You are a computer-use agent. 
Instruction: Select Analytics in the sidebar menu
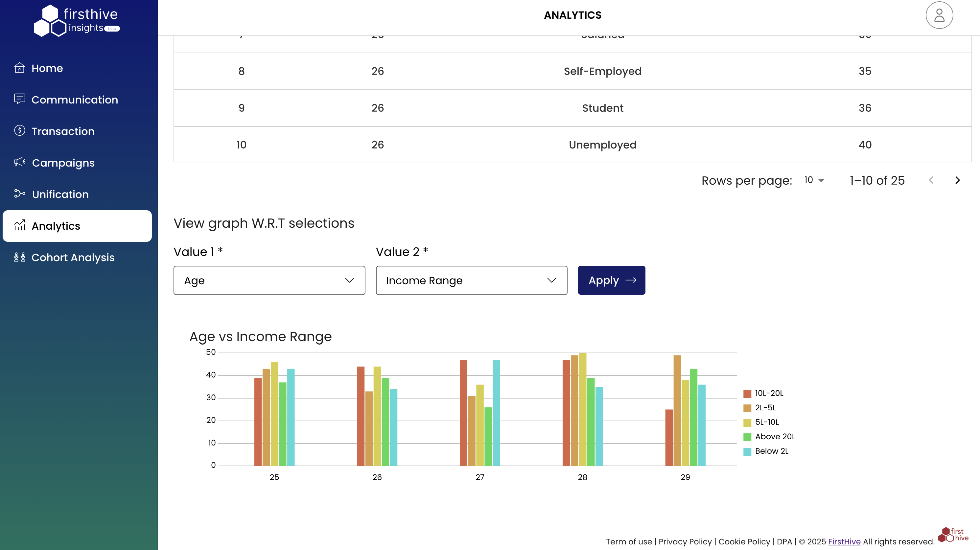point(77,226)
